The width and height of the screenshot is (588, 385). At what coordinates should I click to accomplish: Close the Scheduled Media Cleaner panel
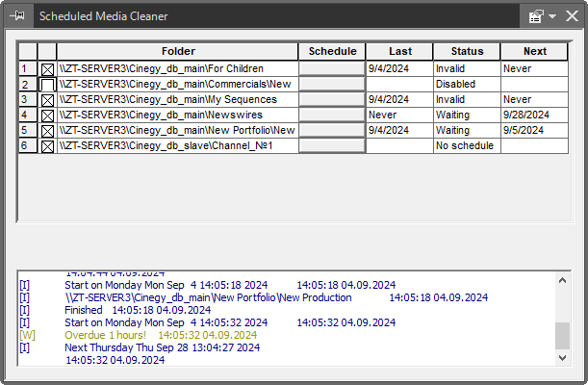[x=571, y=15]
